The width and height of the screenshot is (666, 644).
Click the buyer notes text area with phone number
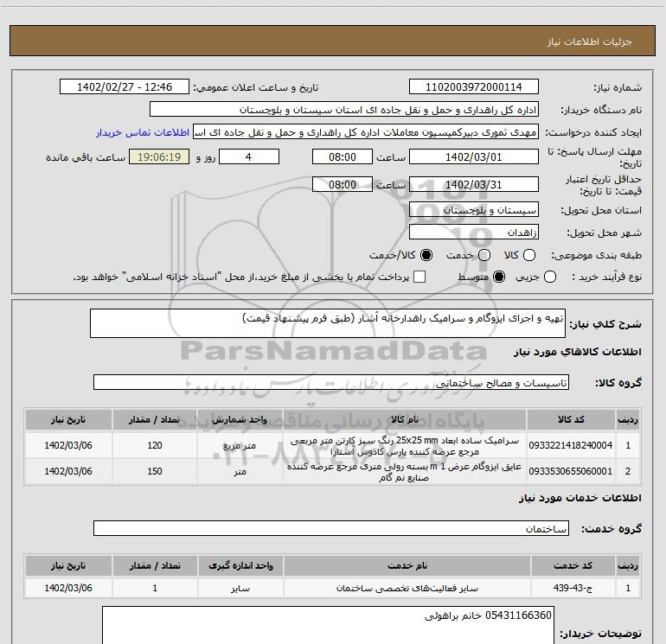pyautogui.click(x=328, y=625)
